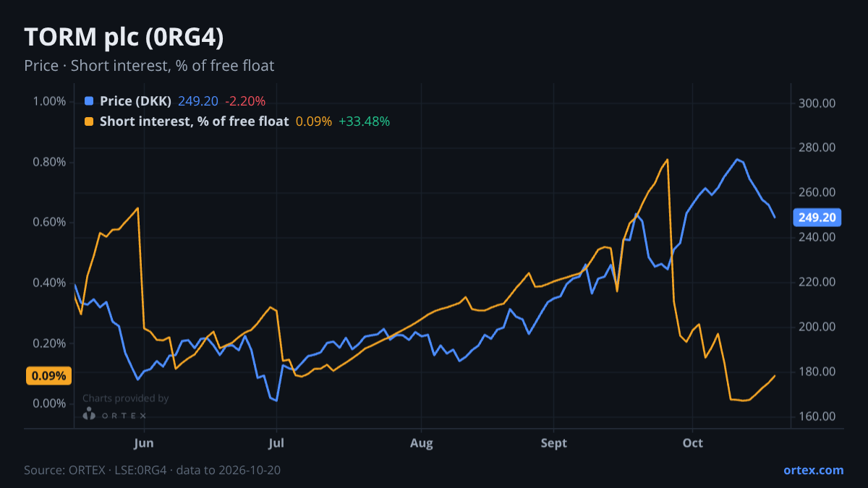Click the orange Short interest legend swatch
Screen dimensions: 868x488
coord(89,121)
